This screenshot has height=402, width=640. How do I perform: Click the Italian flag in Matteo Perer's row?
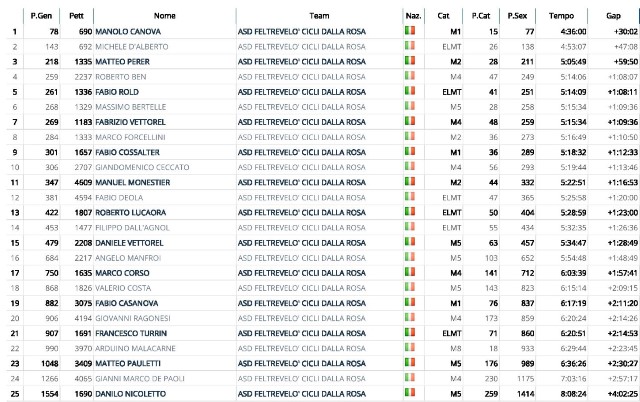[410, 61]
